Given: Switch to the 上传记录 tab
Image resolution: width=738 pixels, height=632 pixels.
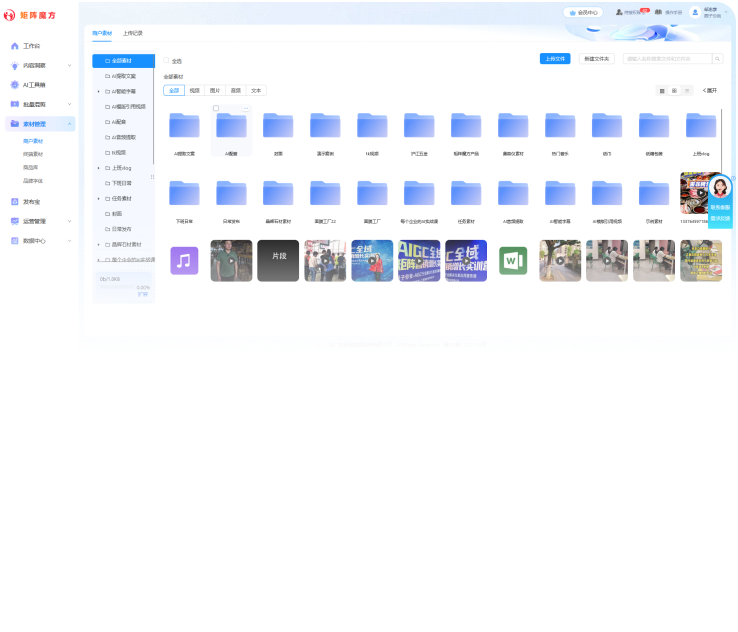Looking at the screenshot, I should (133, 33).
